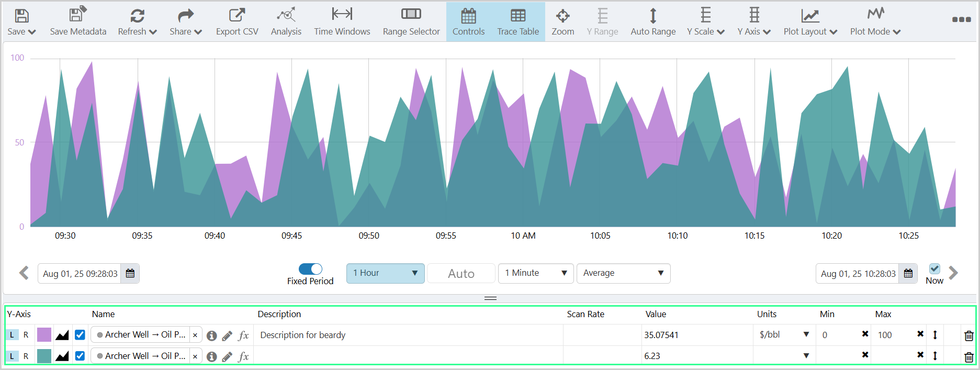
Task: Open the start date calendar picker
Action: tap(130, 274)
